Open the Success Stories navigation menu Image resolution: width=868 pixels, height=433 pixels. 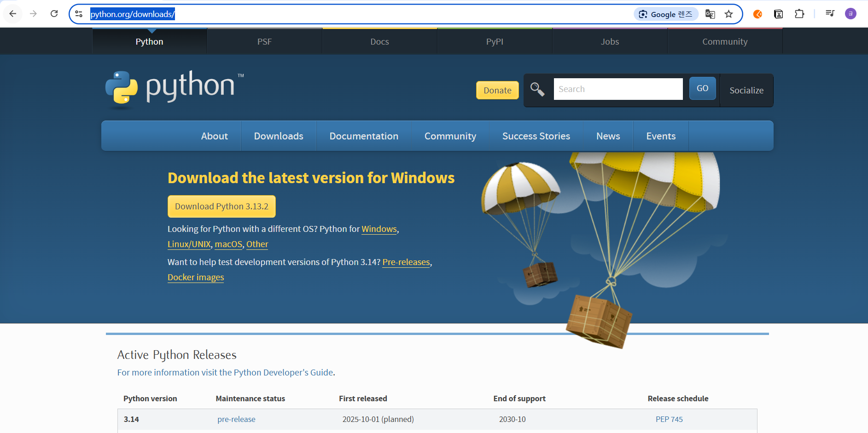click(536, 136)
